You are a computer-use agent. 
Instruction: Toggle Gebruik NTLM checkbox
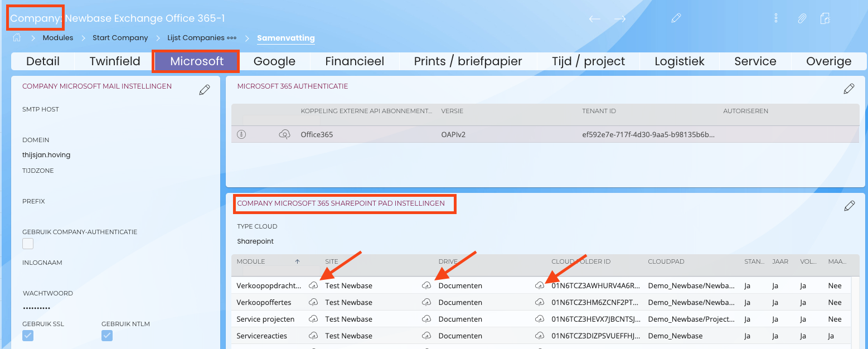pyautogui.click(x=107, y=336)
